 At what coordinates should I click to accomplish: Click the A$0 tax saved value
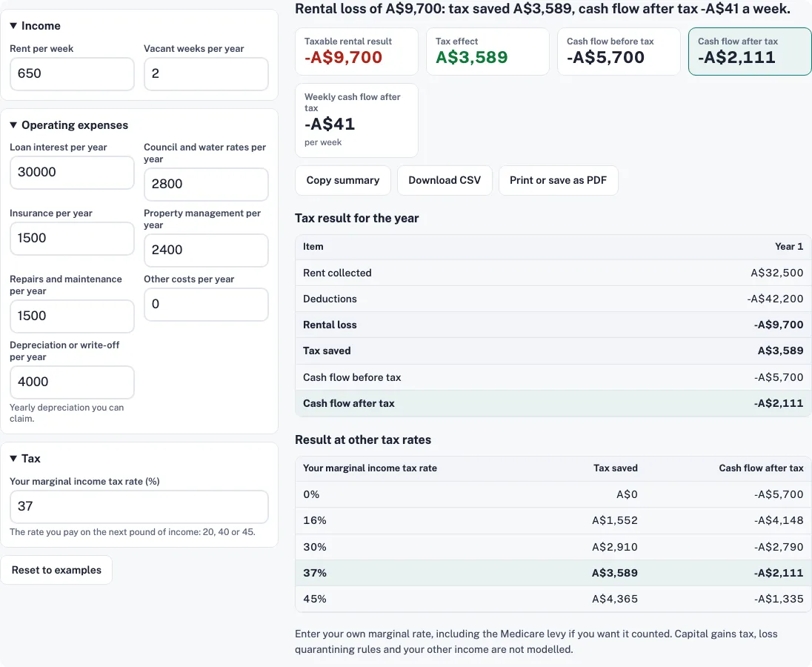pos(627,494)
